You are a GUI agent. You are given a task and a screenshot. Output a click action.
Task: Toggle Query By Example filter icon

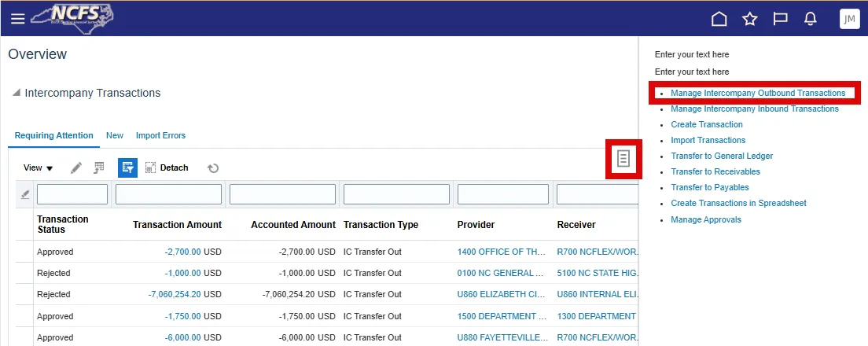pyautogui.click(x=127, y=167)
